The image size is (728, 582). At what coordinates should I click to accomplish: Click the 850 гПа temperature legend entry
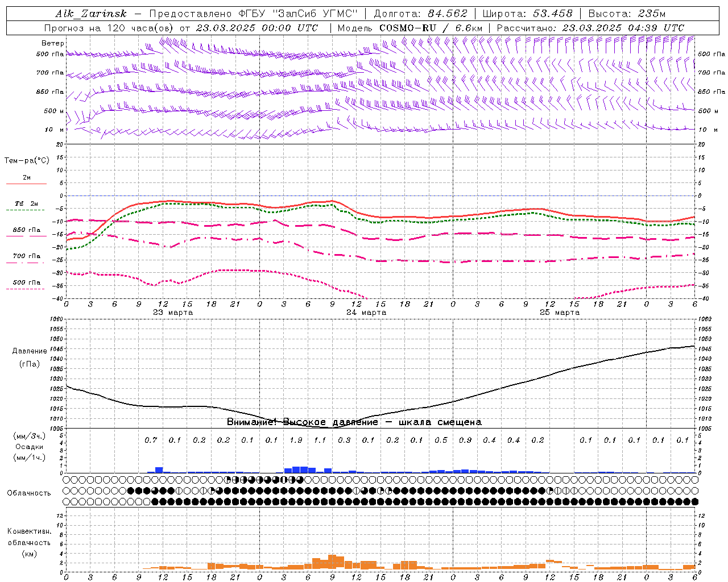tap(26, 230)
